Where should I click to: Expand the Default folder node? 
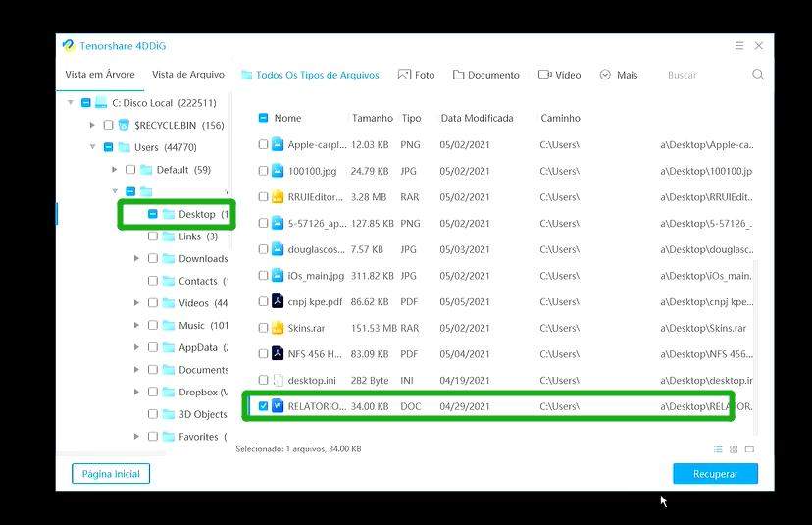[x=115, y=170]
